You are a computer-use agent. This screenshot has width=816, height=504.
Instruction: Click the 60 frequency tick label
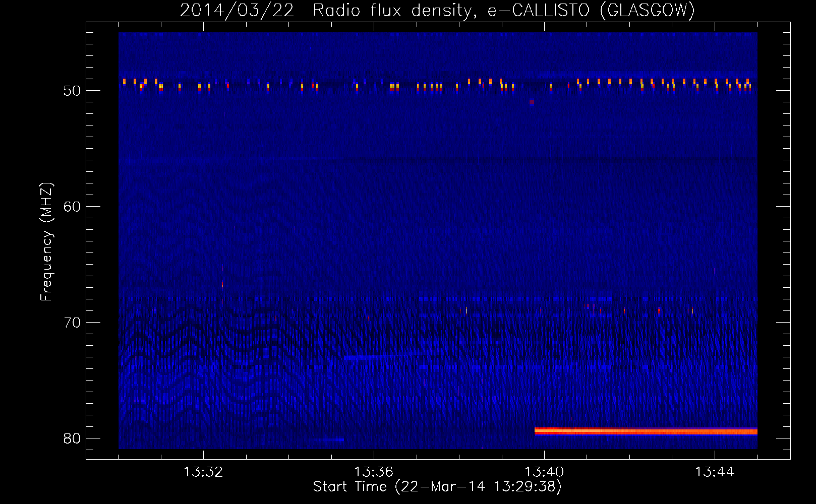tap(72, 207)
